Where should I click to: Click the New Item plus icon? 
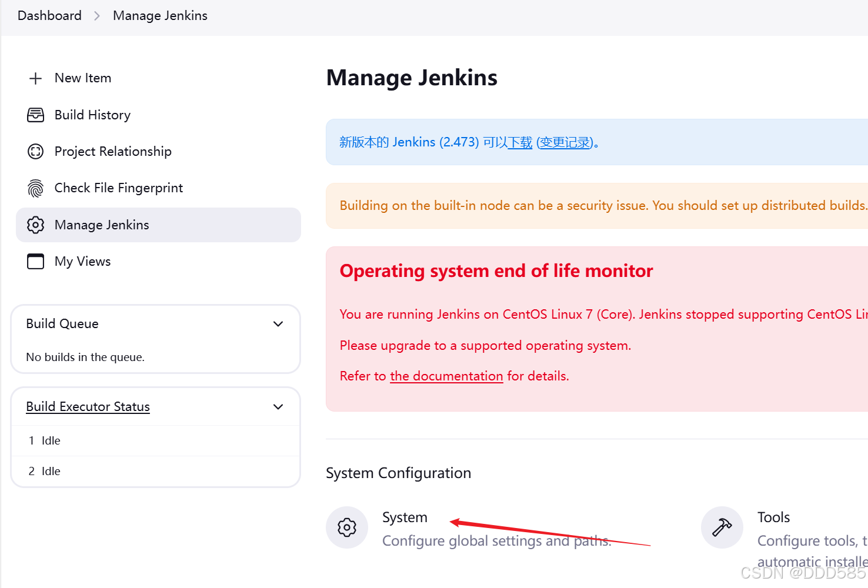(x=35, y=78)
